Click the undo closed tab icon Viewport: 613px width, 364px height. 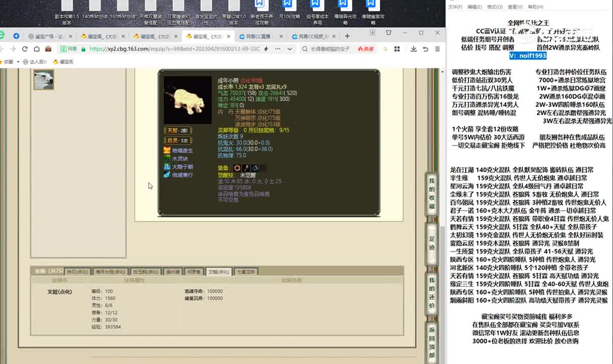(x=425, y=49)
